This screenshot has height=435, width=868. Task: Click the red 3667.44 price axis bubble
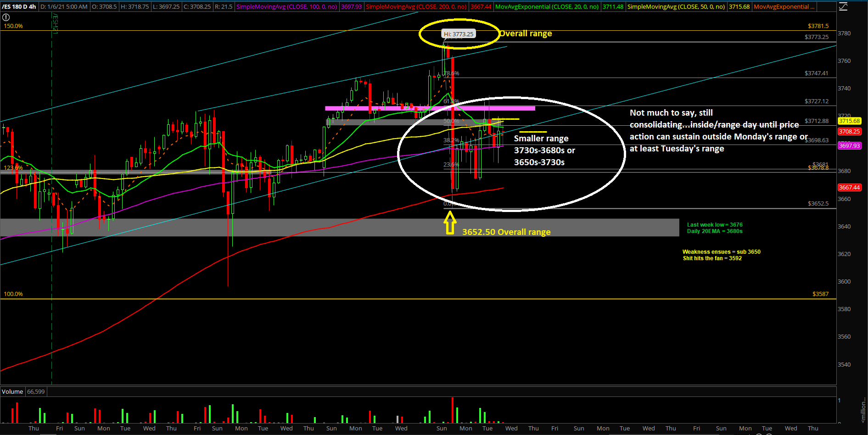point(850,188)
